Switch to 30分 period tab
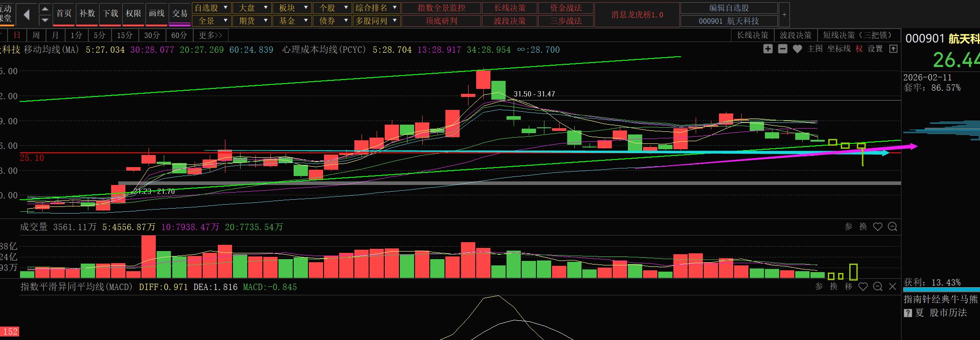Viewport: 980px width, 340px height. pos(152,35)
